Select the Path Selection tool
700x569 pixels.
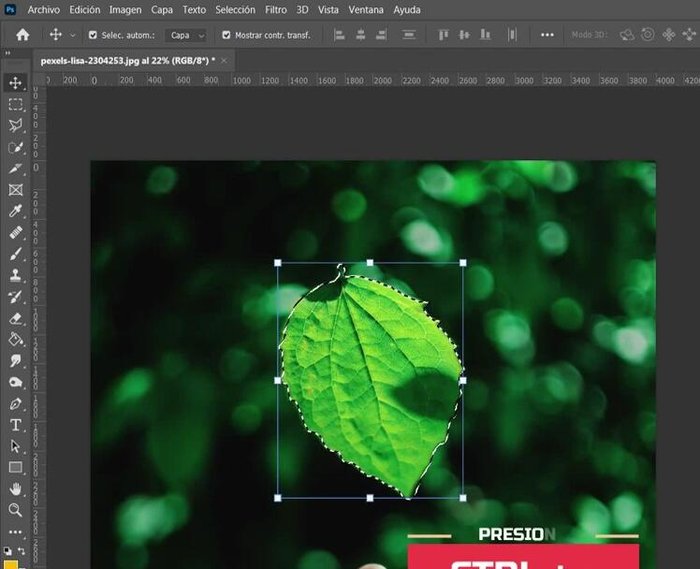pos(16,446)
